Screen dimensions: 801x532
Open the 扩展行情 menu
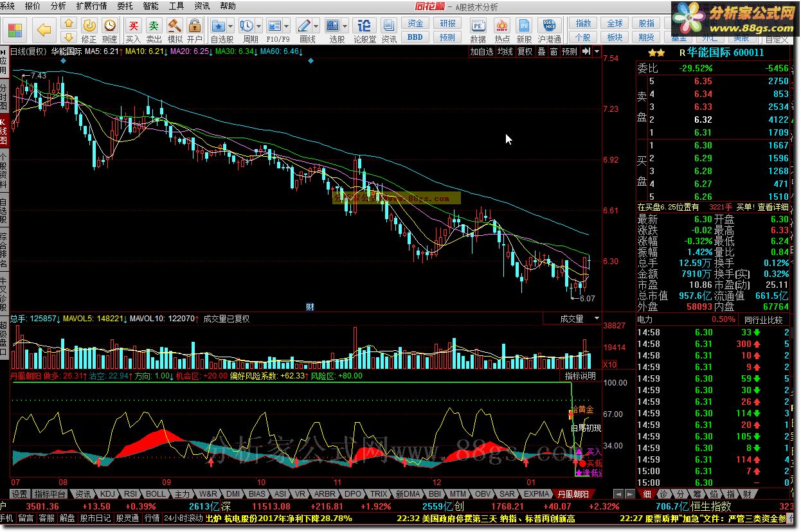pyautogui.click(x=92, y=6)
